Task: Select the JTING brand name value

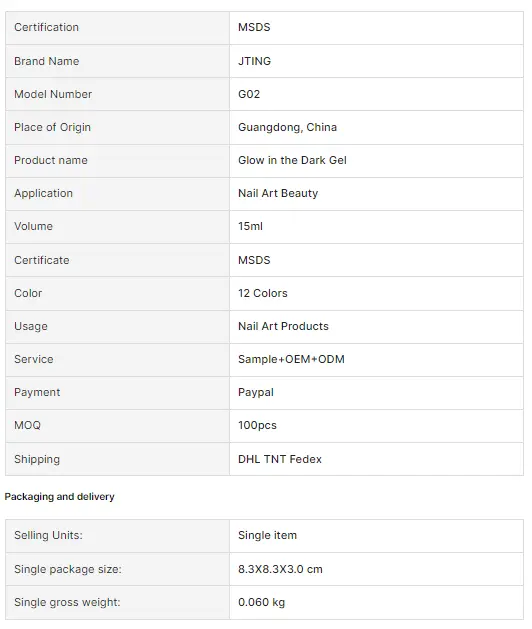Action: [254, 61]
